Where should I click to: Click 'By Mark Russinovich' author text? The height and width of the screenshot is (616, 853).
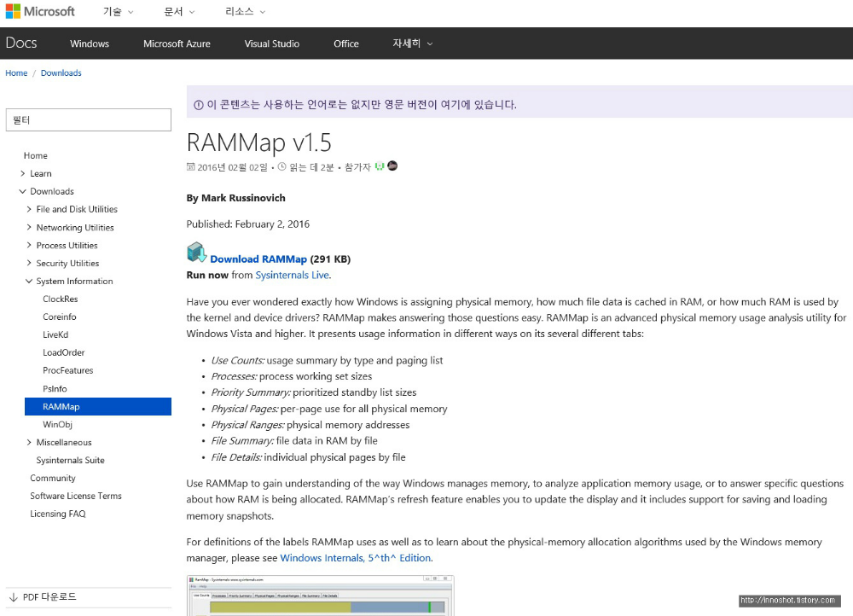tap(235, 198)
